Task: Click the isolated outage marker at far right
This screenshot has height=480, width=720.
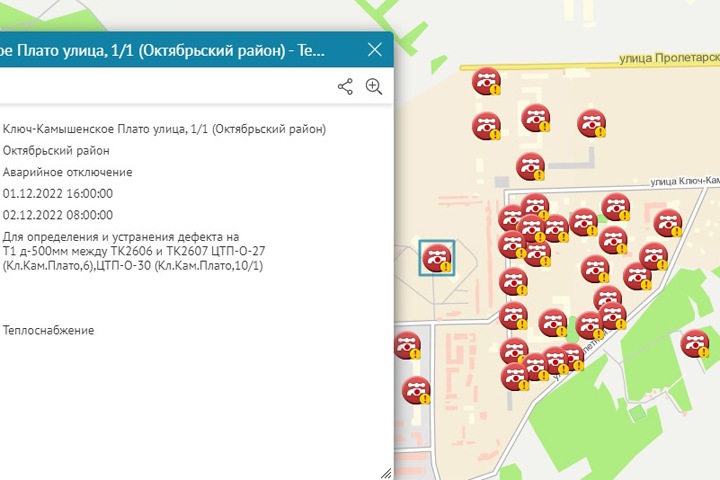Action: pyautogui.click(x=694, y=344)
